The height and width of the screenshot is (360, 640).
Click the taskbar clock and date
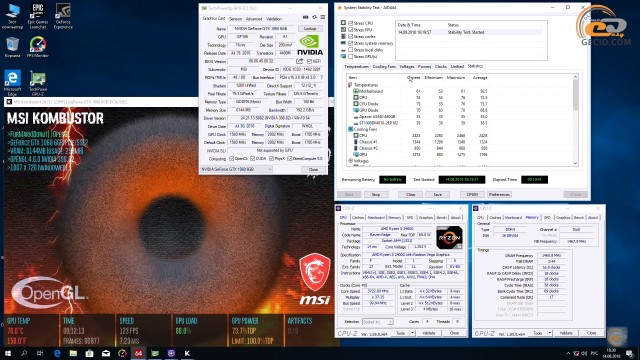[x=611, y=353]
